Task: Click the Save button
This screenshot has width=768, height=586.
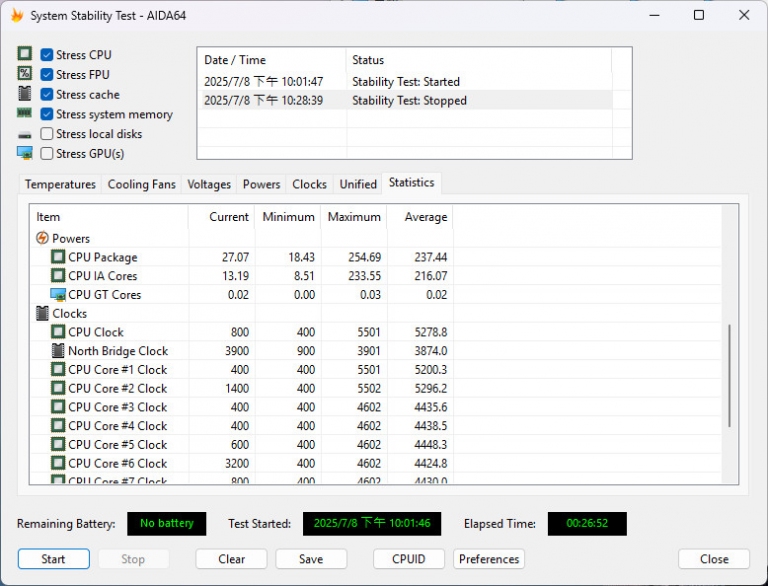Action: tap(311, 559)
